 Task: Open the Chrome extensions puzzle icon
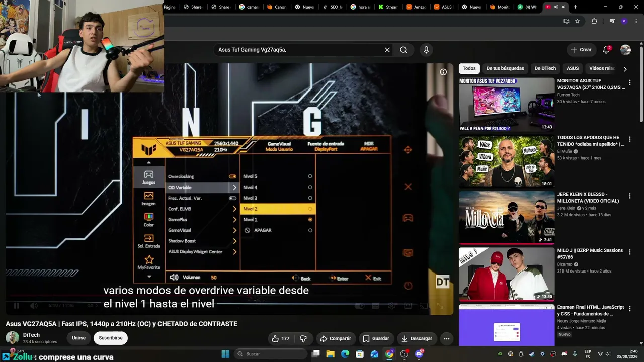(594, 21)
